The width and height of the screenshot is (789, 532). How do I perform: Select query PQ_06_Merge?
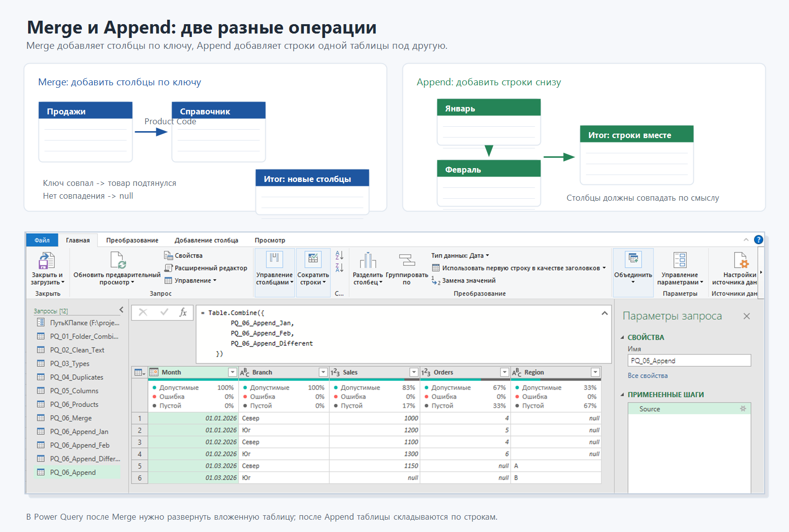pos(78,418)
